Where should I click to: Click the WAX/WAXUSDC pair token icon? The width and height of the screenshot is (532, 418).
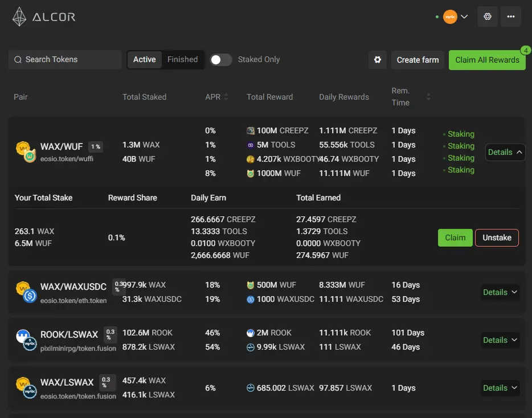(26, 292)
